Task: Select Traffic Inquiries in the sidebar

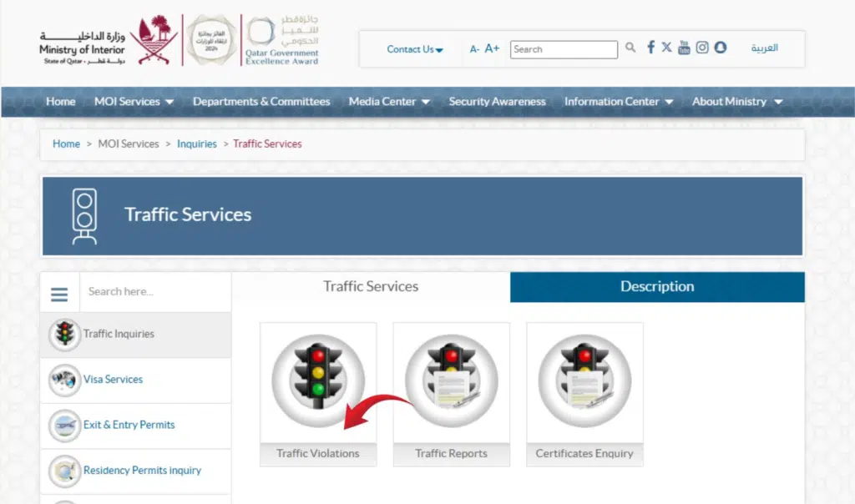Action: (121, 334)
